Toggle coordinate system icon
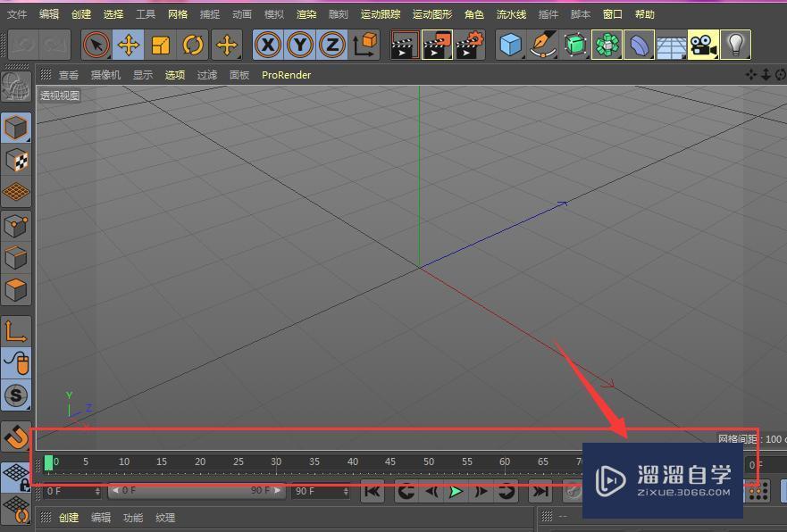 click(x=364, y=46)
